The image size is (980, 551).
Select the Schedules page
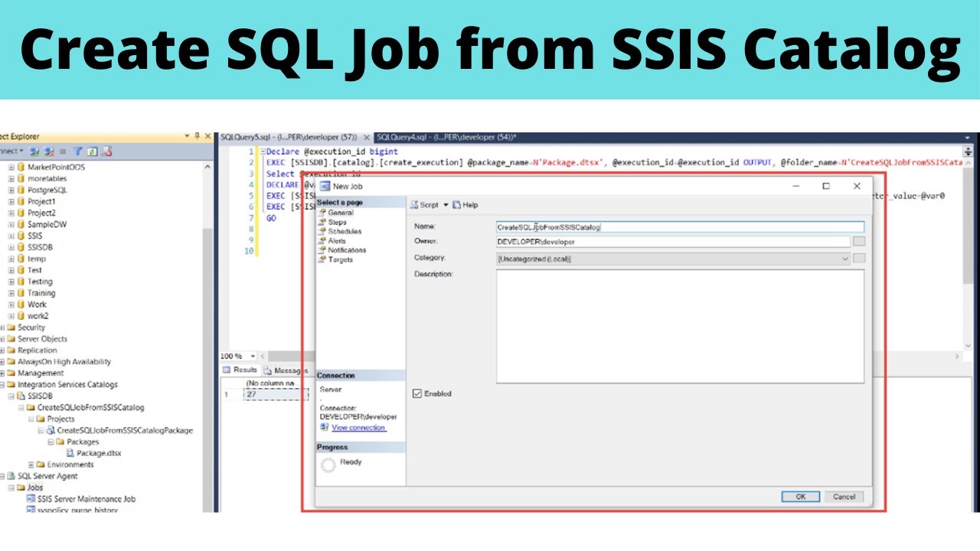click(x=344, y=231)
